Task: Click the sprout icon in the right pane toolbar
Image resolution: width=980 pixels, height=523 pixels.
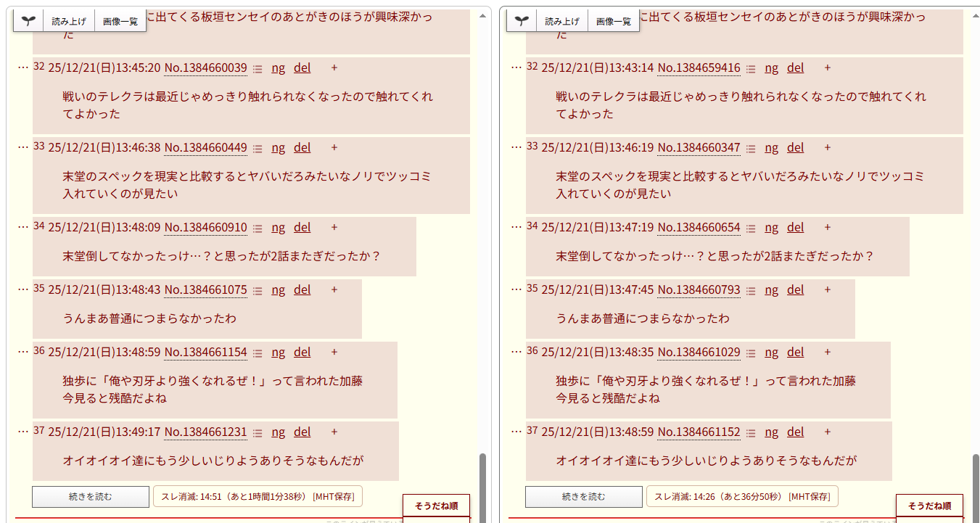Action: coord(522,21)
